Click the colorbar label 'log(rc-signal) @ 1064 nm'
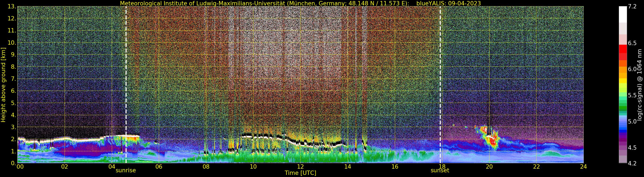 (639, 85)
